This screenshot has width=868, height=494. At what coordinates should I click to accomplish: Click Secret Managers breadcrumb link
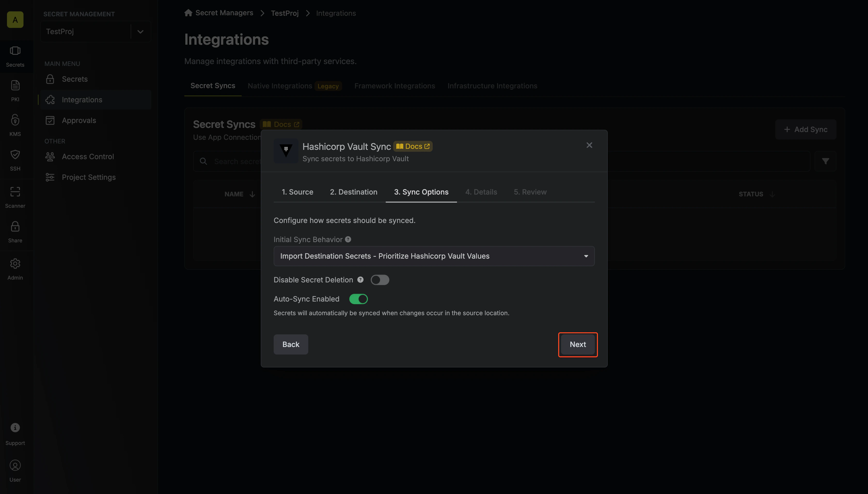224,13
